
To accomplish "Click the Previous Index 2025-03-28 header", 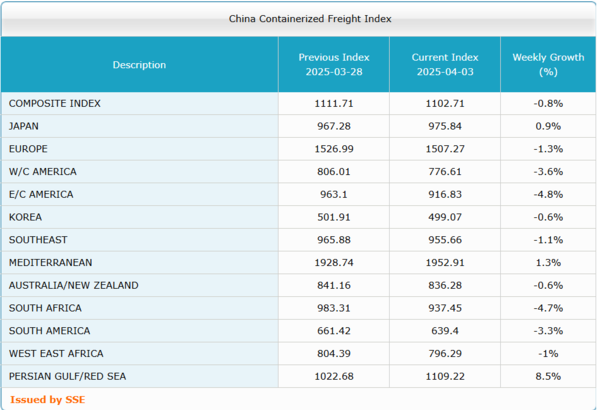I will click(x=333, y=65).
